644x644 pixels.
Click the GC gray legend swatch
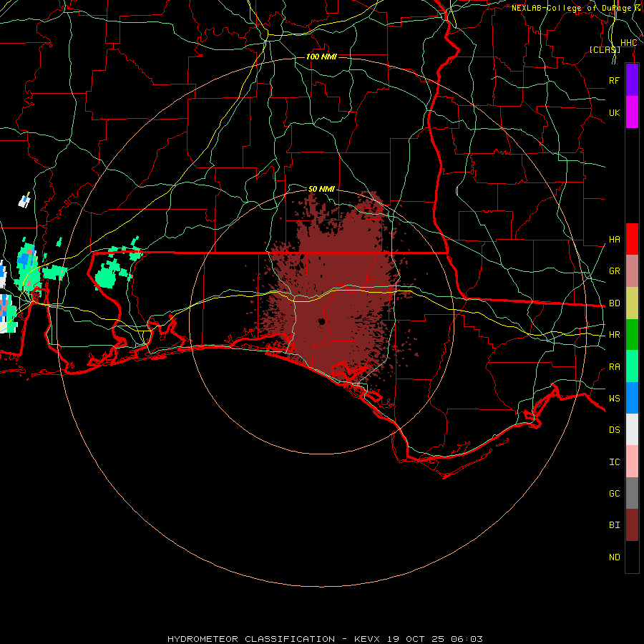(632, 493)
